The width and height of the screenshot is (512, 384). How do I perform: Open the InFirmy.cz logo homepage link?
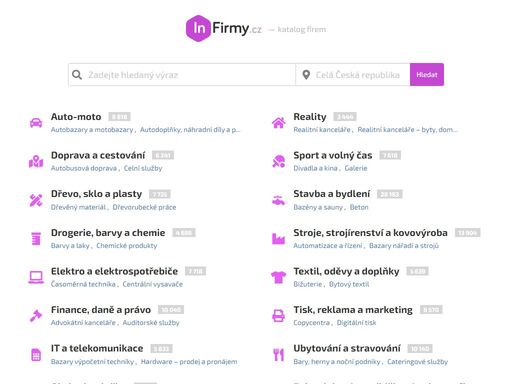click(x=224, y=29)
